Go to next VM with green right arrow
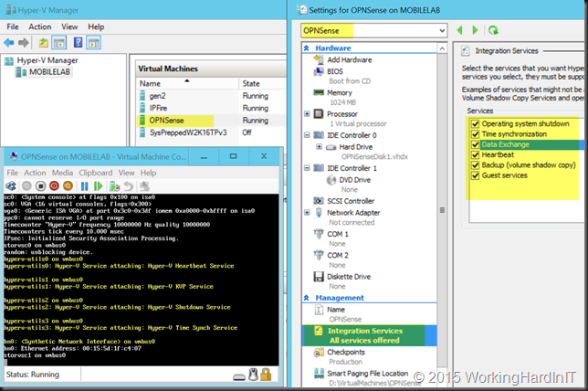The width and height of the screenshot is (588, 391). coord(475,30)
